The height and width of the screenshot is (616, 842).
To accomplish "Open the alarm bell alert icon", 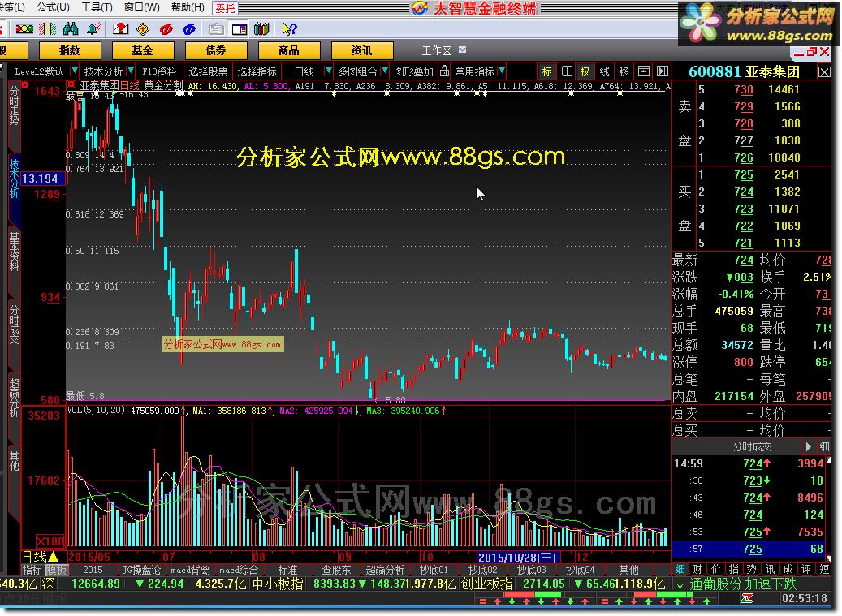I will click(x=93, y=29).
